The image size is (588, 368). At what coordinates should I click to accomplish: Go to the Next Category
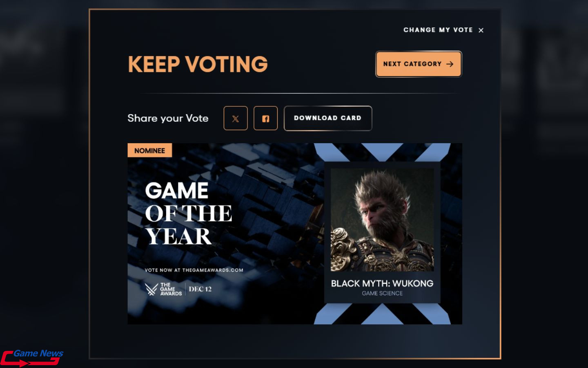419,64
